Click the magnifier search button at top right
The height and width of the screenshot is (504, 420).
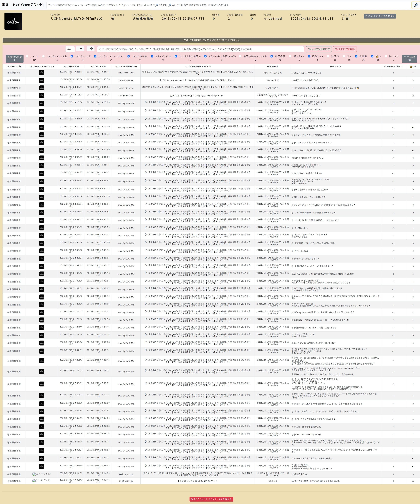click(416, 5)
